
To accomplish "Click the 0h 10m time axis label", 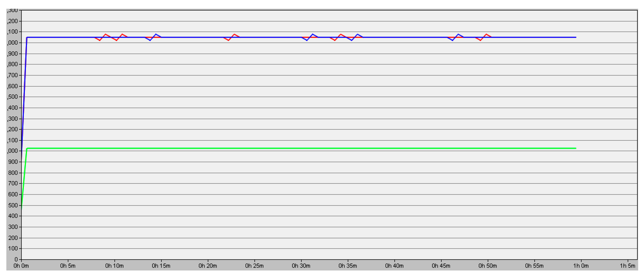I will click(114, 266).
